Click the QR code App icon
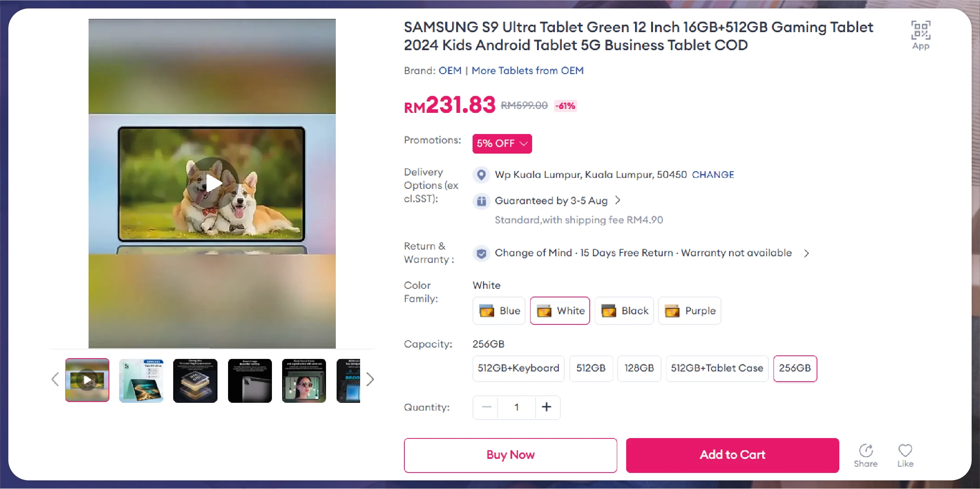Viewport: 980px width, 489px height. [x=920, y=31]
